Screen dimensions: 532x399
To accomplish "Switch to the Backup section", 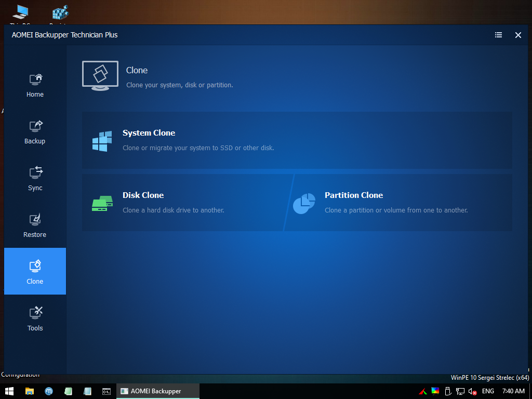I will click(x=35, y=132).
